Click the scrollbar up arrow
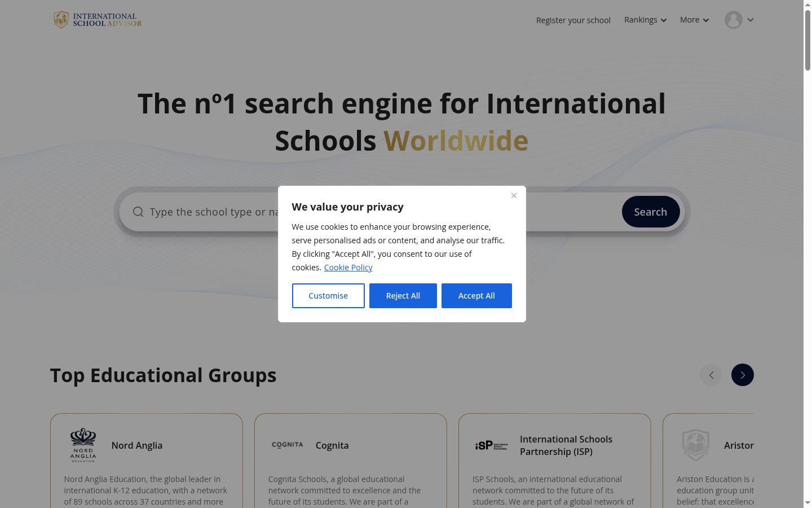 click(807, 4)
